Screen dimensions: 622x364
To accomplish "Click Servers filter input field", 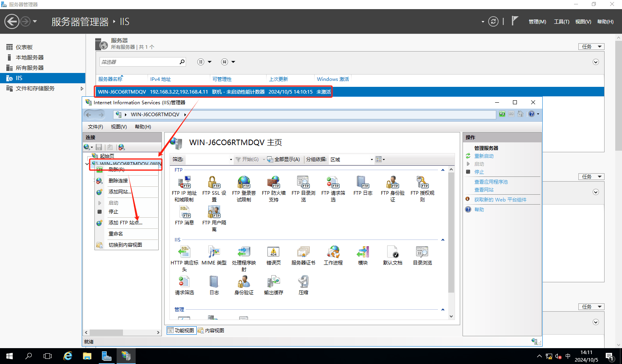I will [138, 62].
